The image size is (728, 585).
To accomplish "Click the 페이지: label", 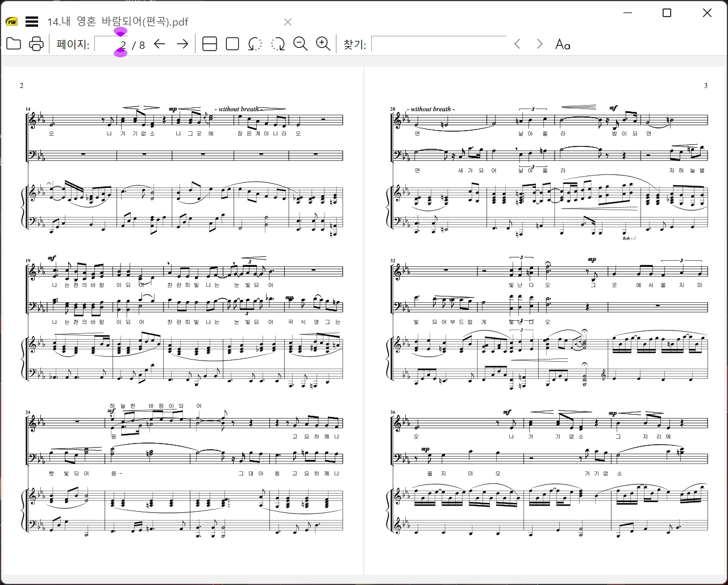I will click(73, 44).
